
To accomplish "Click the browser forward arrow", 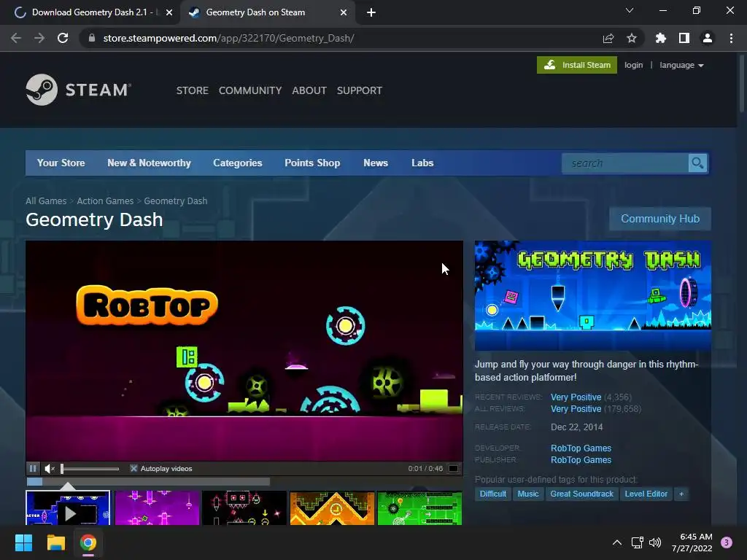I will [x=39, y=38].
